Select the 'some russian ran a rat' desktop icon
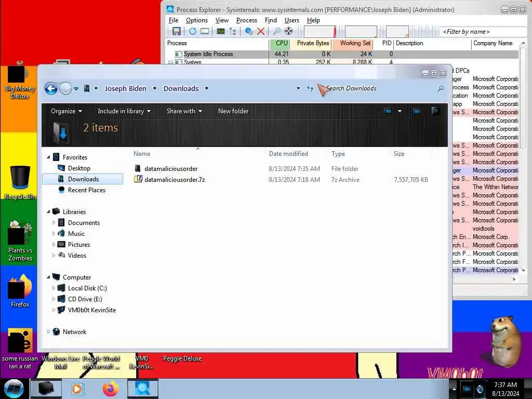 coord(20,350)
